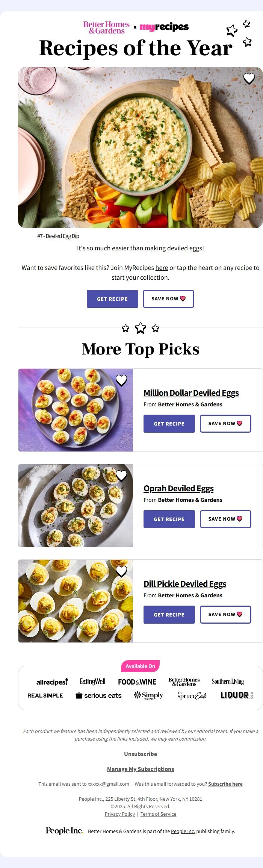263x868 pixels.
Task: Click the Food & Wine logo
Action: 137,682
